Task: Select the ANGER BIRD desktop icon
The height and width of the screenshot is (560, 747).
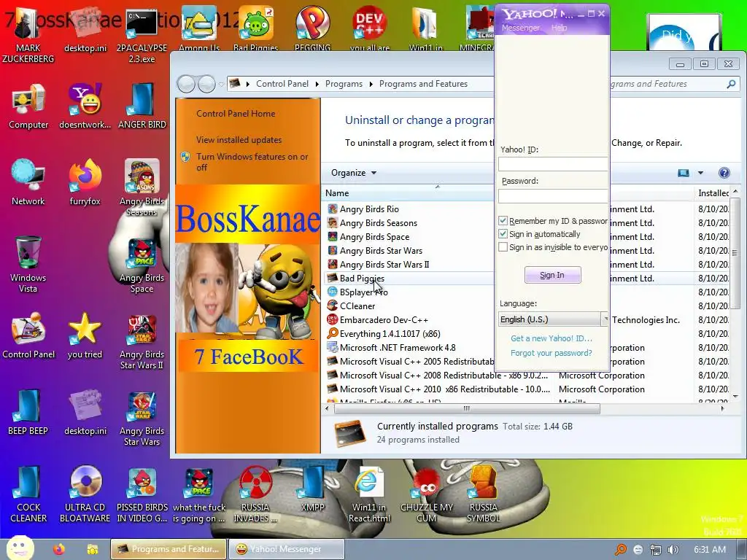Action: pyautogui.click(x=142, y=106)
